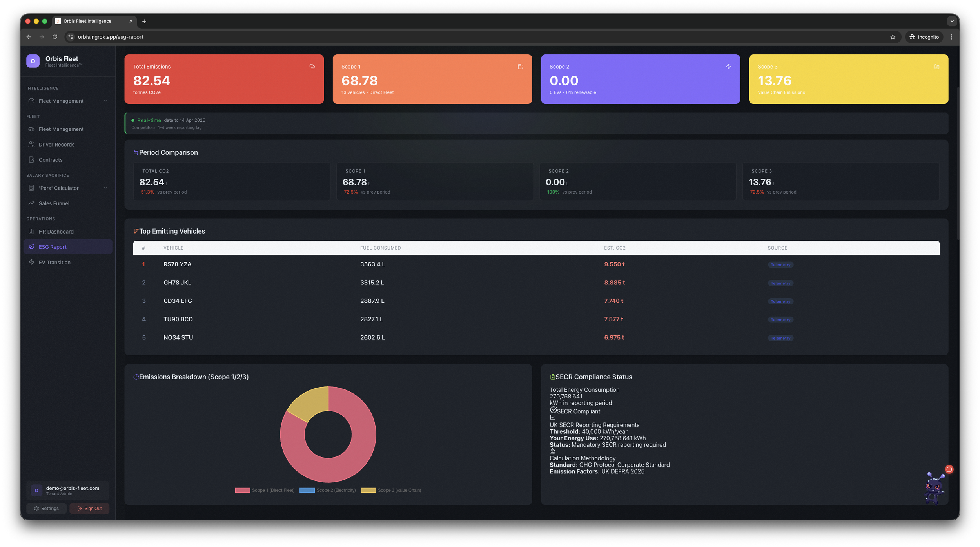Toggle Scope 1 (Direct Fleet) legend entry

(265, 490)
